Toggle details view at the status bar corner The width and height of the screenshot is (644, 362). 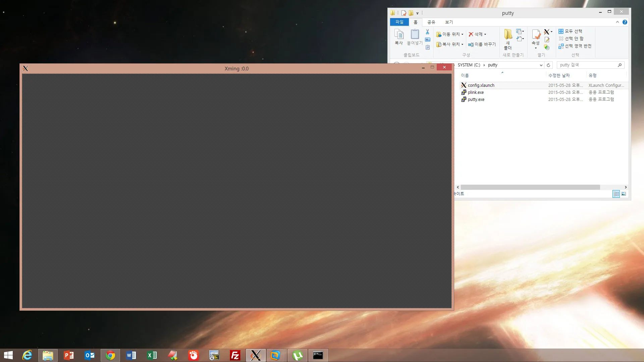point(616,194)
